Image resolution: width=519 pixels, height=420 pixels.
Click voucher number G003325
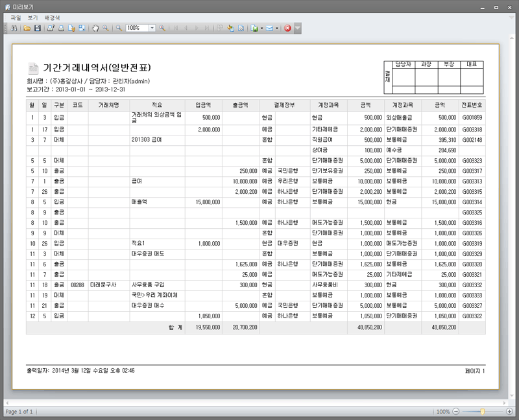[472, 213]
